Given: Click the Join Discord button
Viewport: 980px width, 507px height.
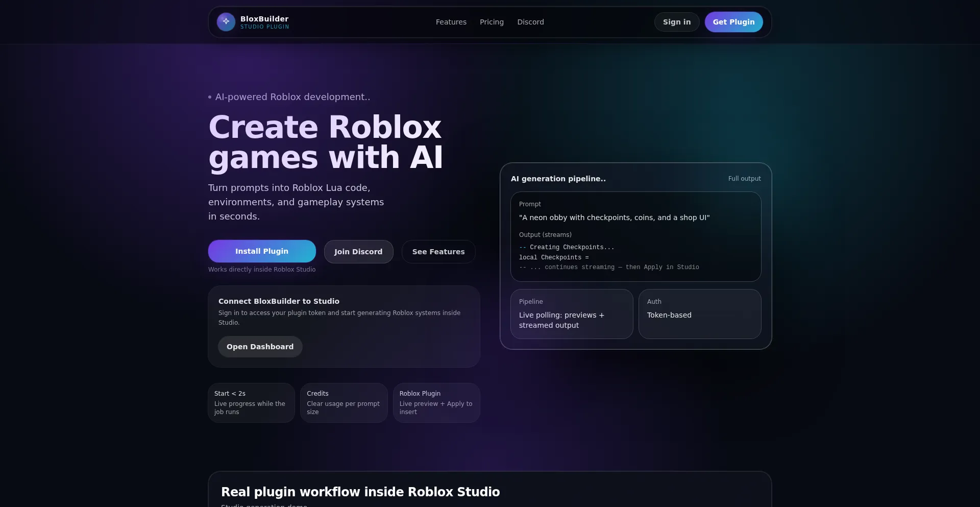Looking at the screenshot, I should [x=358, y=252].
